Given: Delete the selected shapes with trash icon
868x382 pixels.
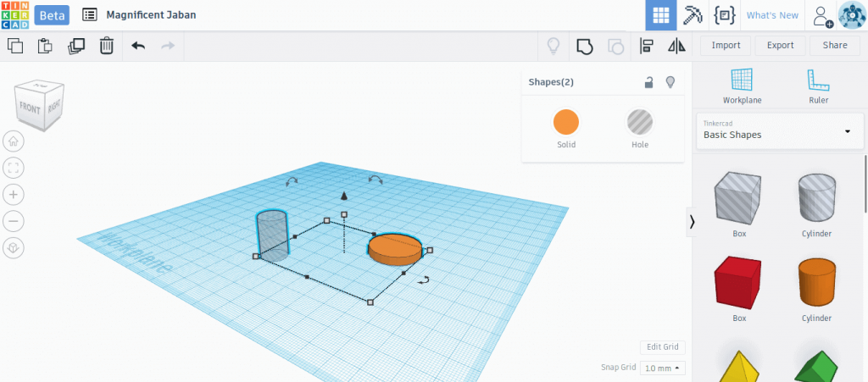Looking at the screenshot, I should click(x=106, y=46).
